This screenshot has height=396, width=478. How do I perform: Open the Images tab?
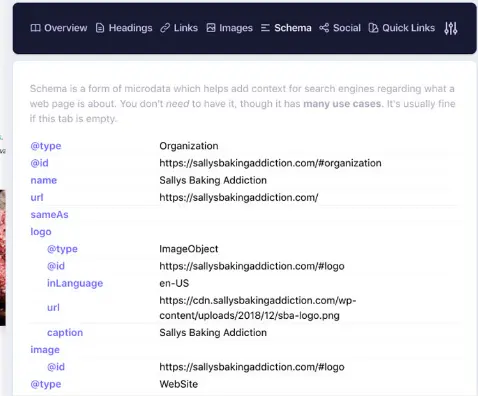(x=229, y=28)
